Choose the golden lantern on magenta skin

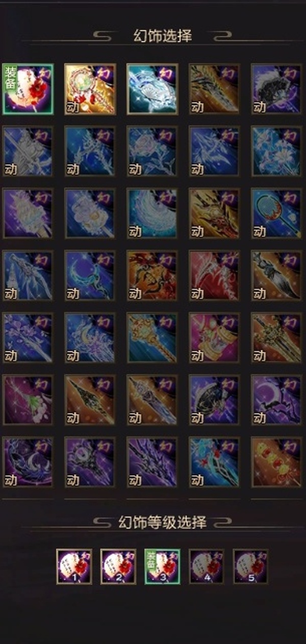coord(215,338)
